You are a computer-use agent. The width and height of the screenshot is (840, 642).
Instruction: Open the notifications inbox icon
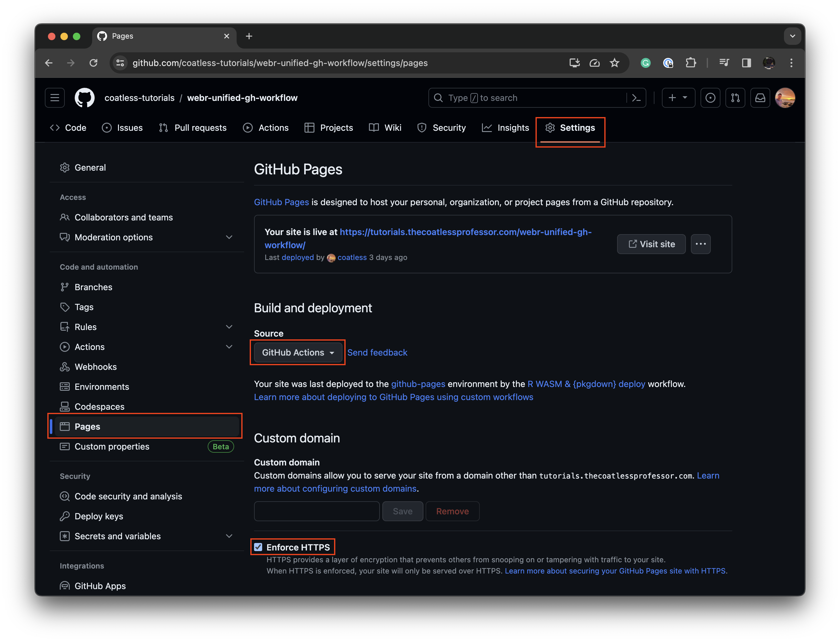(x=760, y=98)
